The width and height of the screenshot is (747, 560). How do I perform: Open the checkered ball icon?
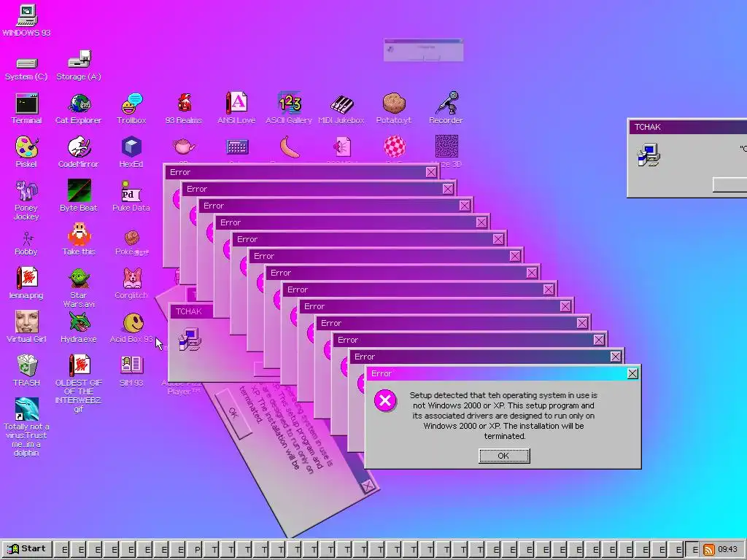pyautogui.click(x=395, y=147)
